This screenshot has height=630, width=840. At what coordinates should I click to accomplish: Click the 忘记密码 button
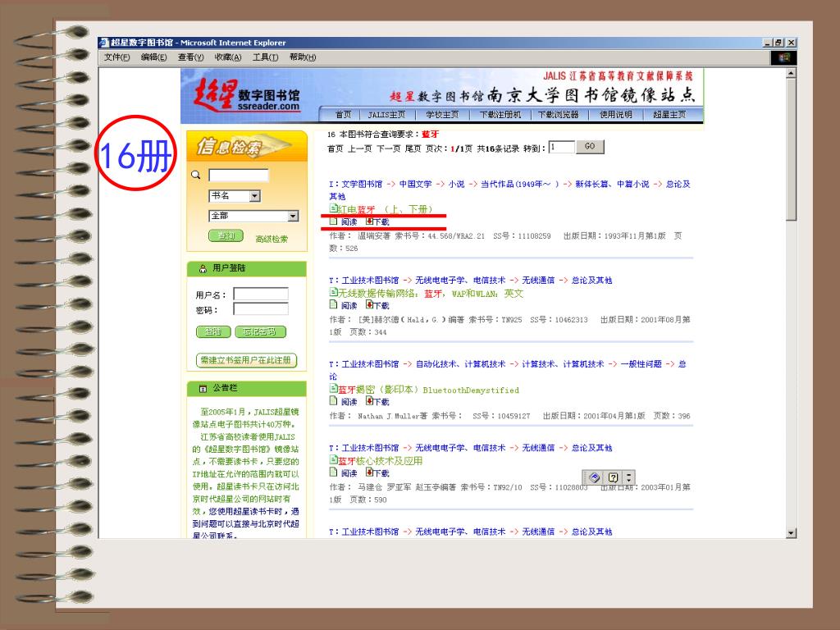point(260,331)
